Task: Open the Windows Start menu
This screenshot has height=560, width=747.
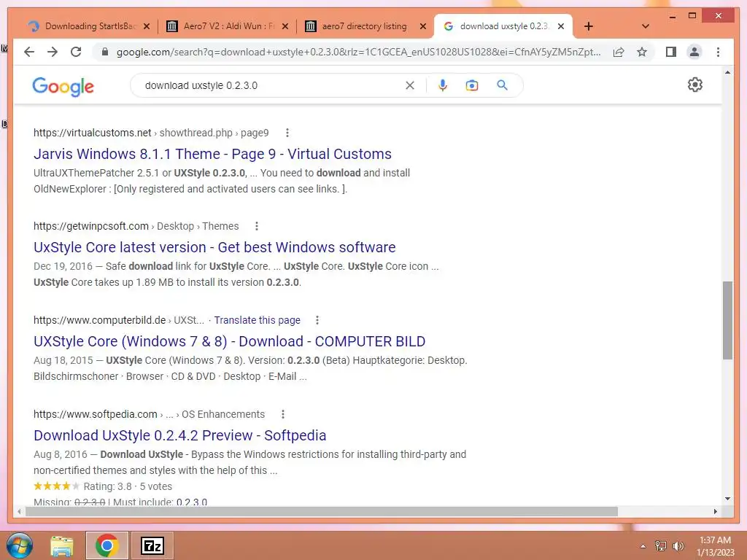Action: [20, 545]
